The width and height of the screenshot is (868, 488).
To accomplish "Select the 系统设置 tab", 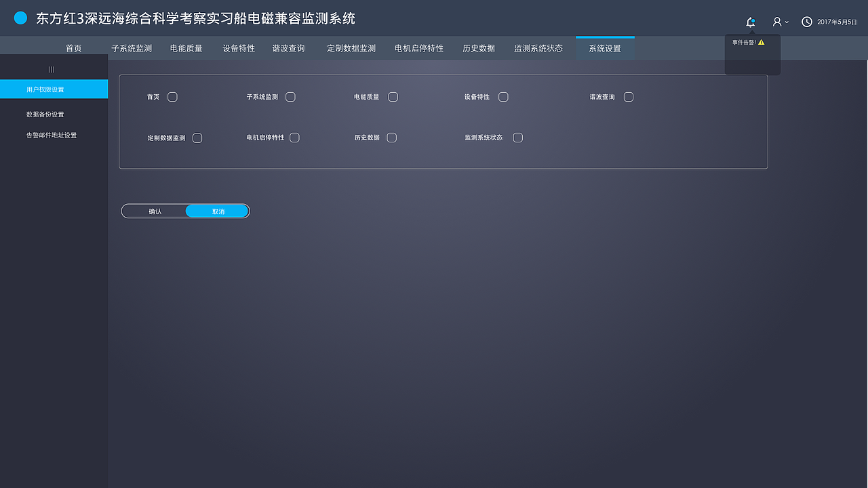I will click(x=605, y=48).
